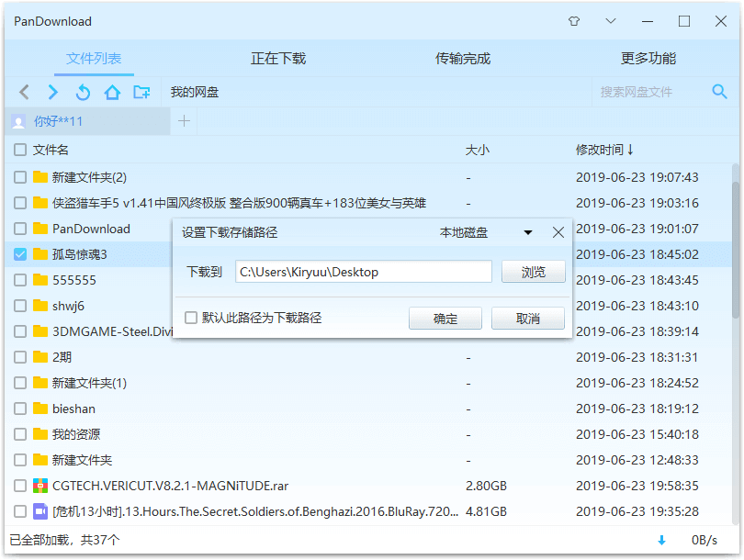The width and height of the screenshot is (744, 560).
Task: Open the skin theme shirt icon
Action: (x=574, y=21)
